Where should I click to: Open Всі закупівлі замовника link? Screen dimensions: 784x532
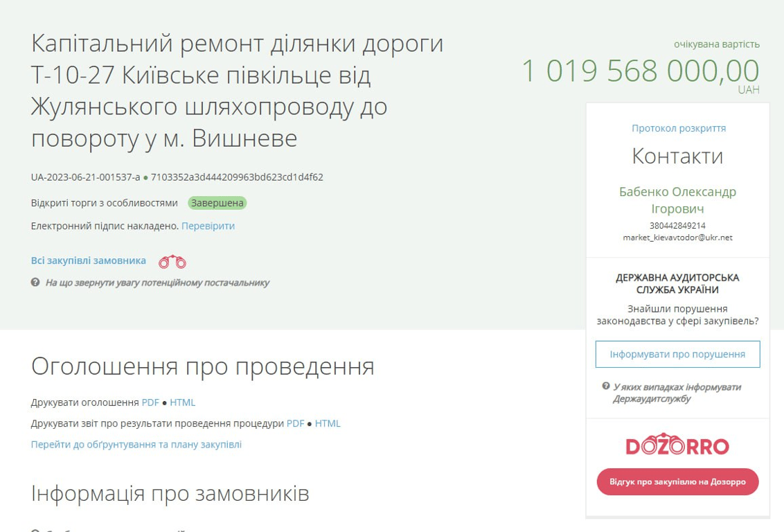89,260
